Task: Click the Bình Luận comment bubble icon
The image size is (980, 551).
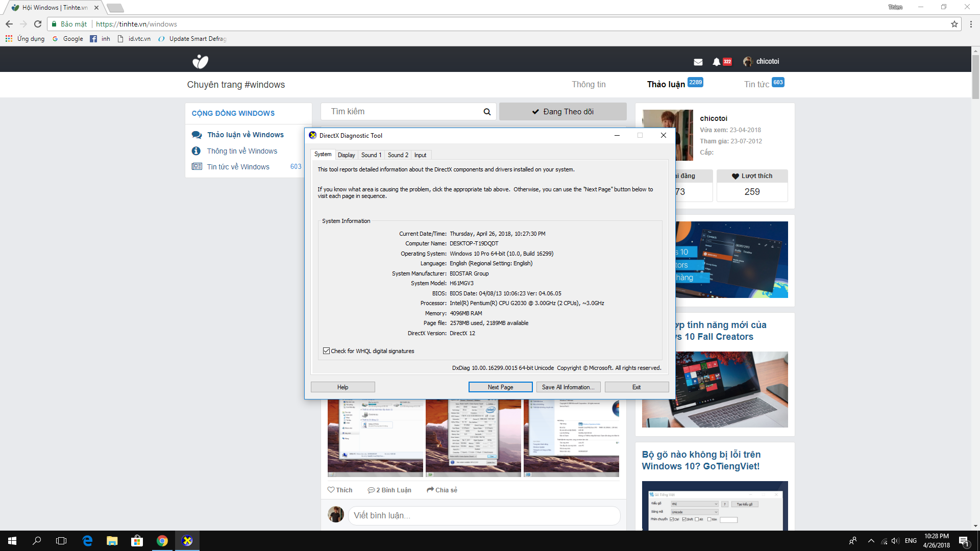Action: (371, 490)
